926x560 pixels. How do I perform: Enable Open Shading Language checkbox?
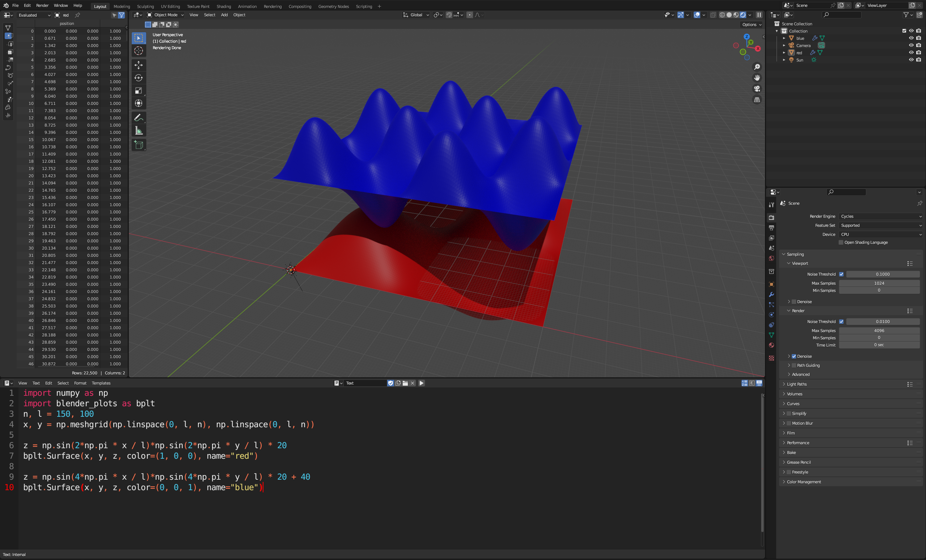[841, 243]
